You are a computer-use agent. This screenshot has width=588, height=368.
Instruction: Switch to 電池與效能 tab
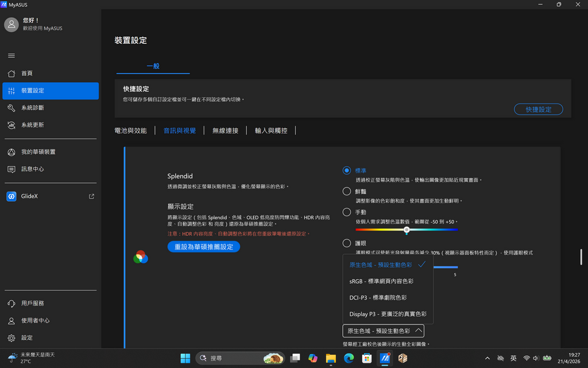(130, 131)
